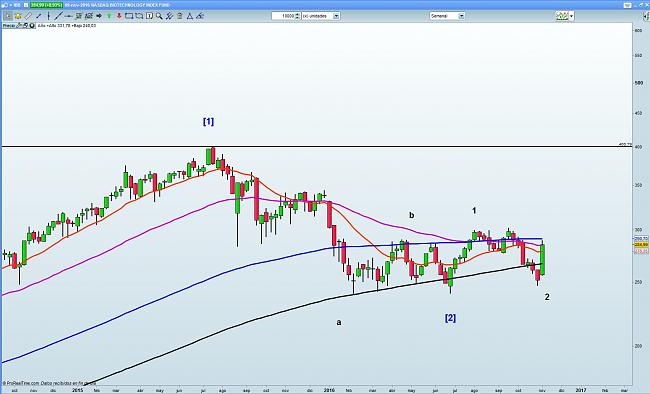The image size is (650, 394).
Task: Click the [2] wave label on the chart
Action: tap(450, 318)
